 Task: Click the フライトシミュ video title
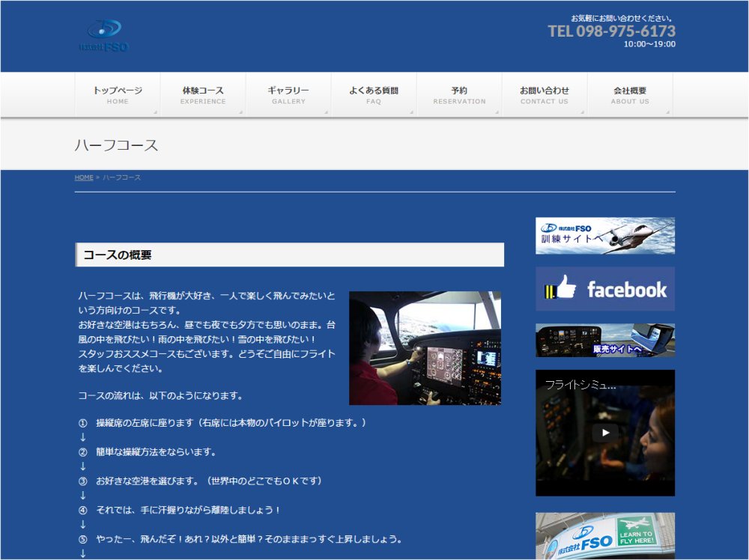tap(580, 385)
